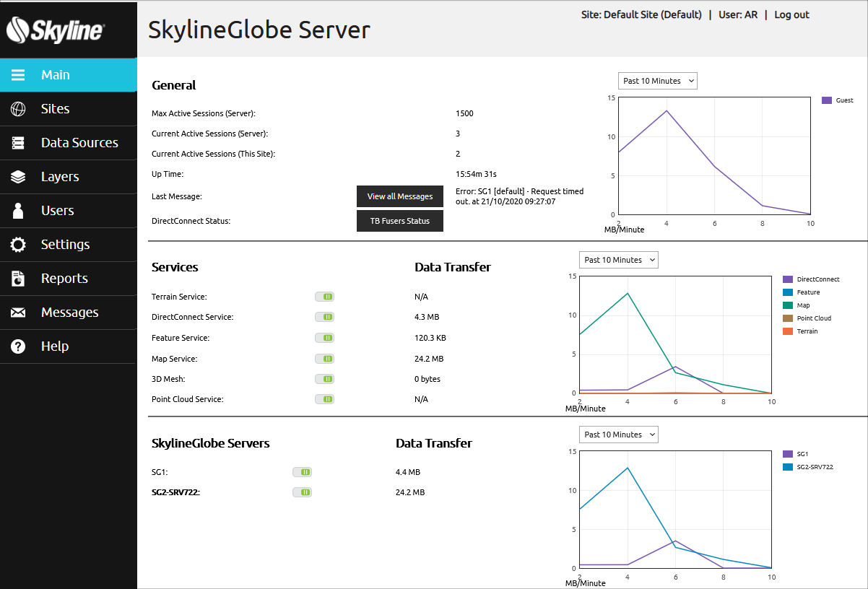Toggle the Point Cloud Service switch

325,399
